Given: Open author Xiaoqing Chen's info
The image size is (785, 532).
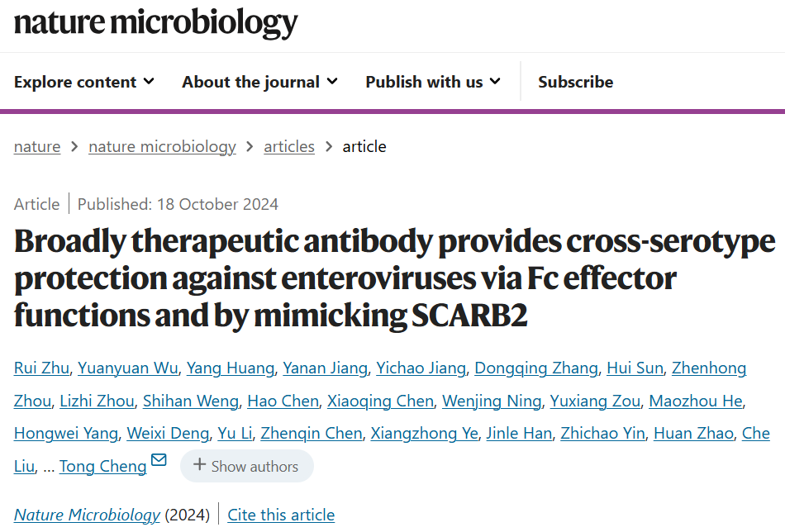Looking at the screenshot, I should [380, 401].
